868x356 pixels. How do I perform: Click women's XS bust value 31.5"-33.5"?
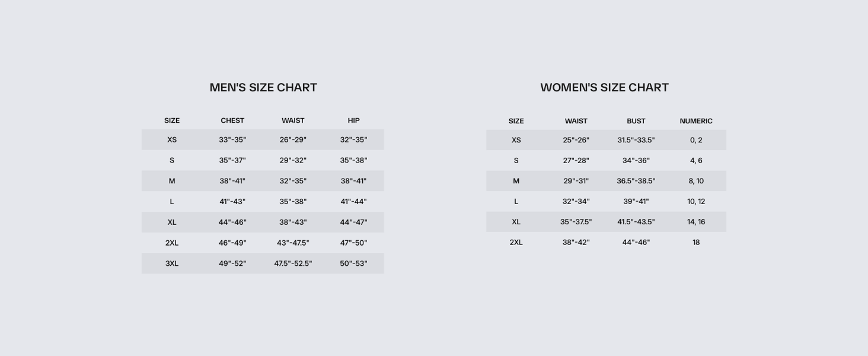click(636, 140)
